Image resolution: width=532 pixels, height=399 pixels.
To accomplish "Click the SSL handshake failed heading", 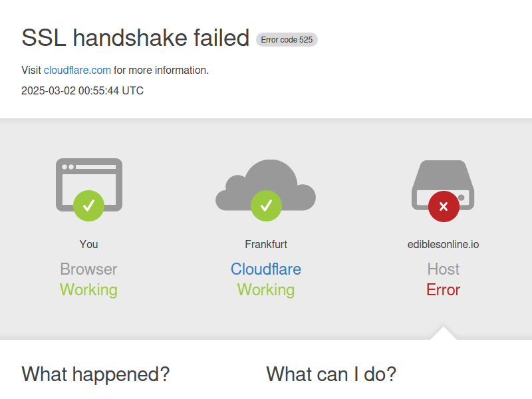I will point(136,38).
